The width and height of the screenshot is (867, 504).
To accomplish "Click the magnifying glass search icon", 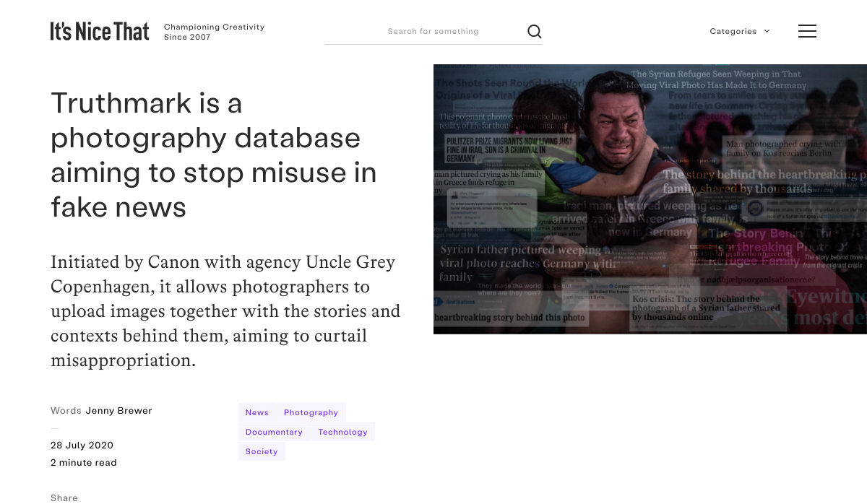I will 534,31.
